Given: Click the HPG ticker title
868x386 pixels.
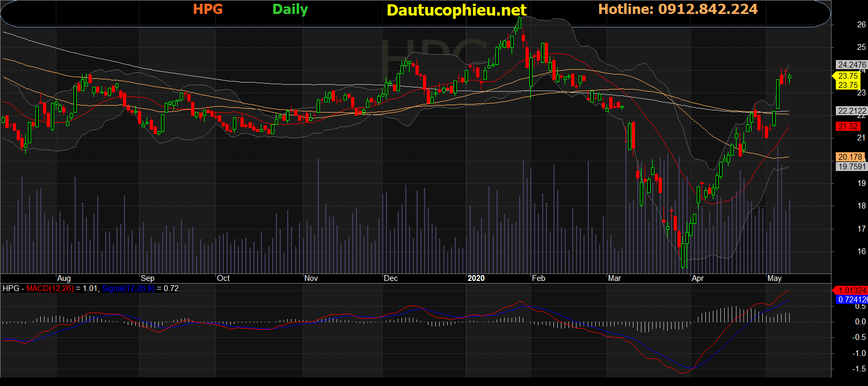Looking at the screenshot, I should click(208, 9).
